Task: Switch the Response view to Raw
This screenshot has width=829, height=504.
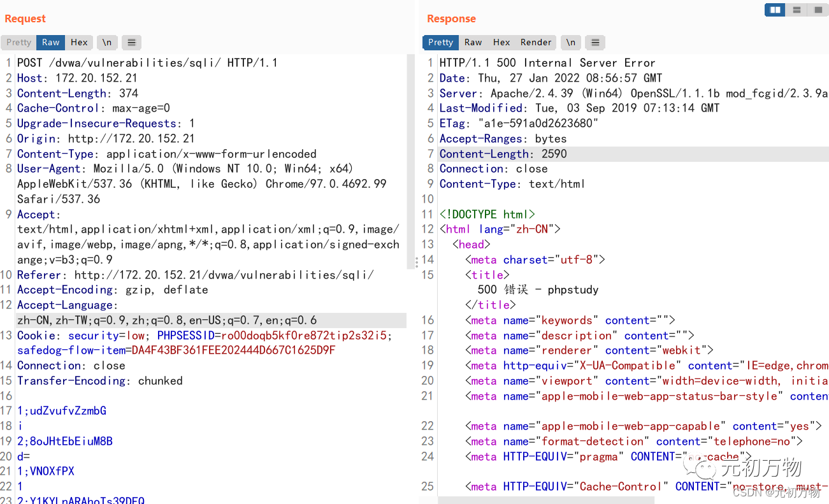Action: [473, 42]
